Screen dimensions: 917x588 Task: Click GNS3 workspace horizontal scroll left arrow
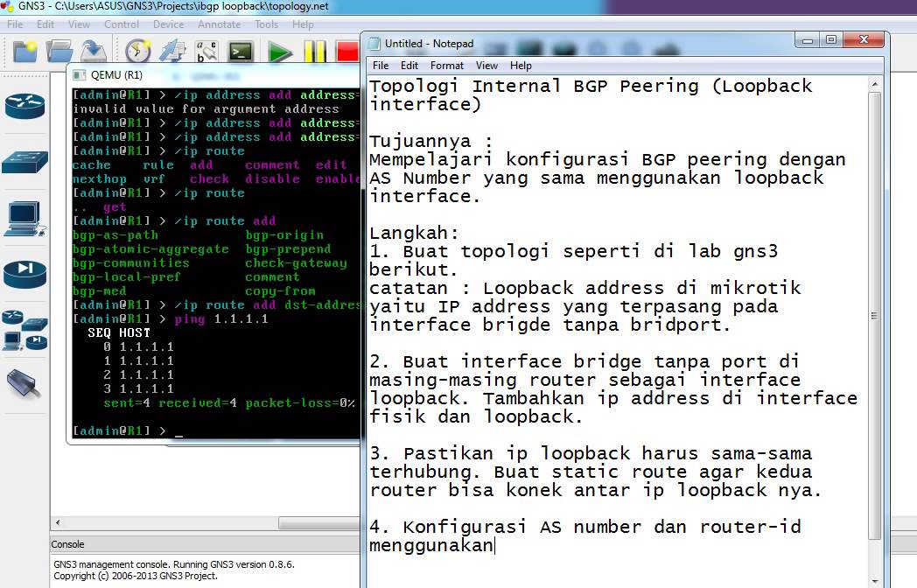pos(58,522)
